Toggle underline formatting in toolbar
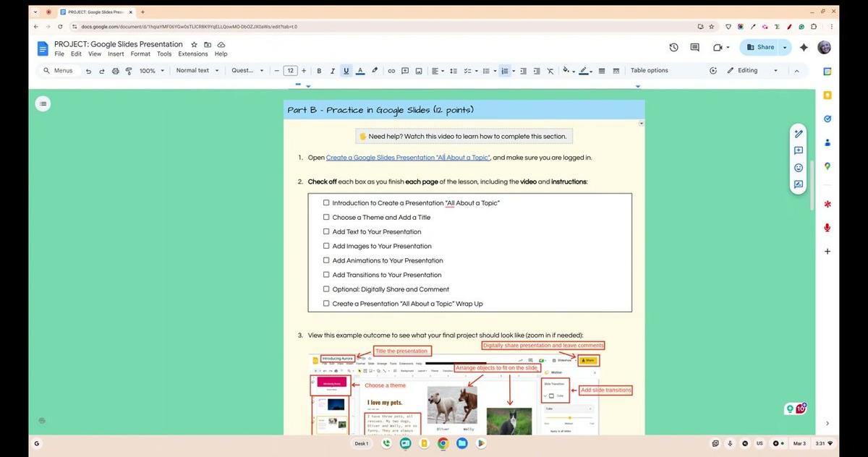 click(x=346, y=71)
